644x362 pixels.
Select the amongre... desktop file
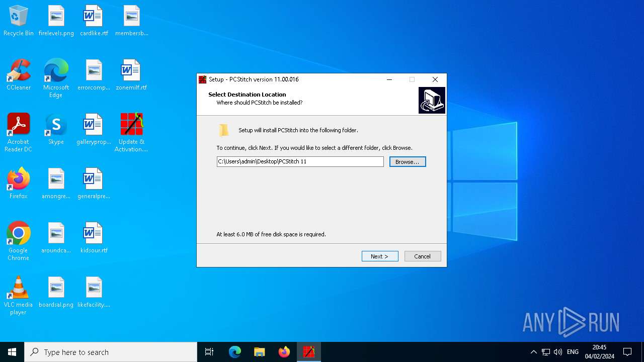[56, 184]
